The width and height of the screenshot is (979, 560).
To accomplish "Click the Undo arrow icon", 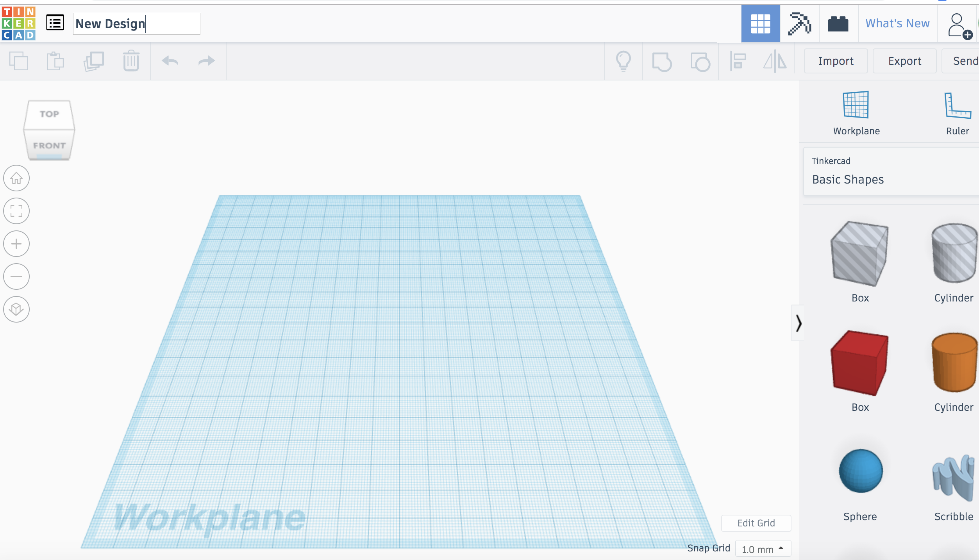I will (170, 61).
